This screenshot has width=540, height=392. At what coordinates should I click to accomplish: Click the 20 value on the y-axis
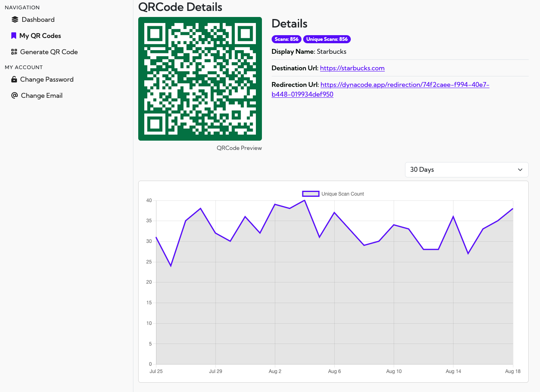(x=149, y=282)
